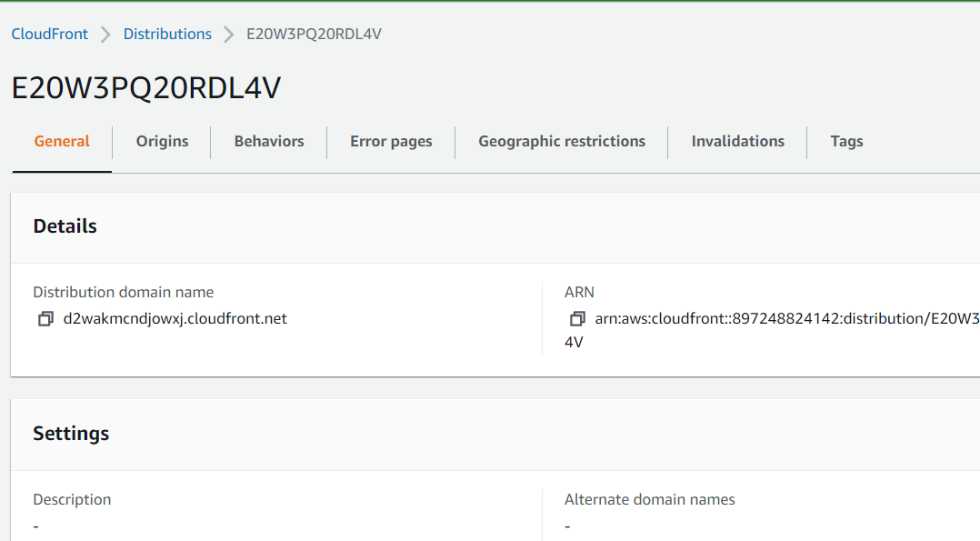Open the Tags tab

pos(846,141)
